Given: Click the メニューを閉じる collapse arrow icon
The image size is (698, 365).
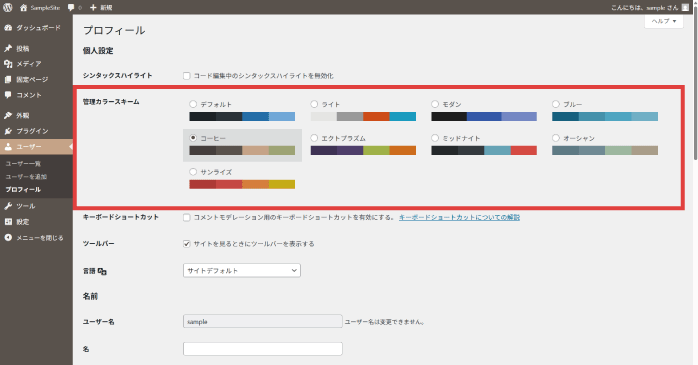Looking at the screenshot, I should [8, 238].
